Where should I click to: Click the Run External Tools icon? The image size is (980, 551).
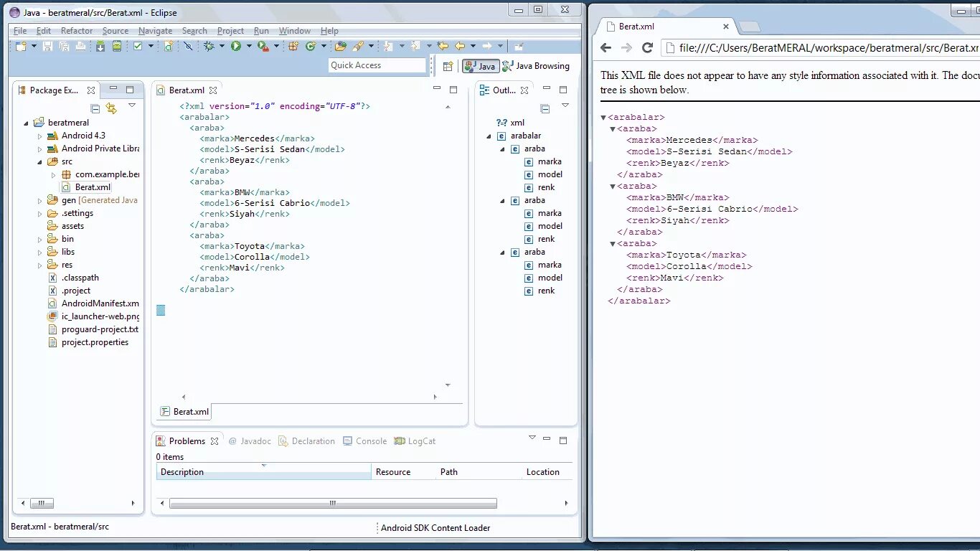[263, 46]
